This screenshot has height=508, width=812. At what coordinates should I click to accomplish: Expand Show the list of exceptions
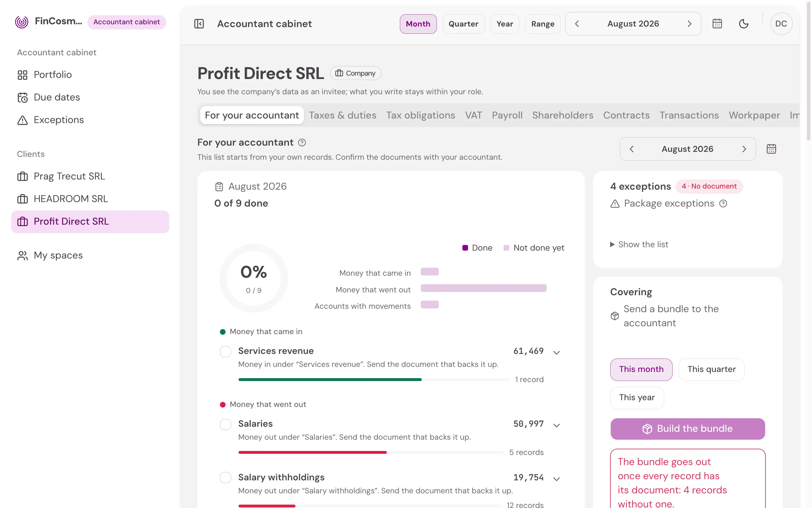(x=639, y=245)
